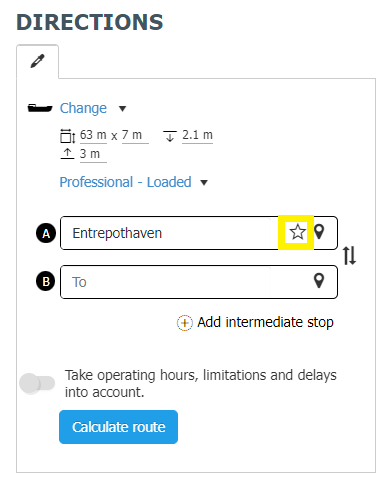
Task: Open the Change vessel dropdown
Action: [83, 108]
